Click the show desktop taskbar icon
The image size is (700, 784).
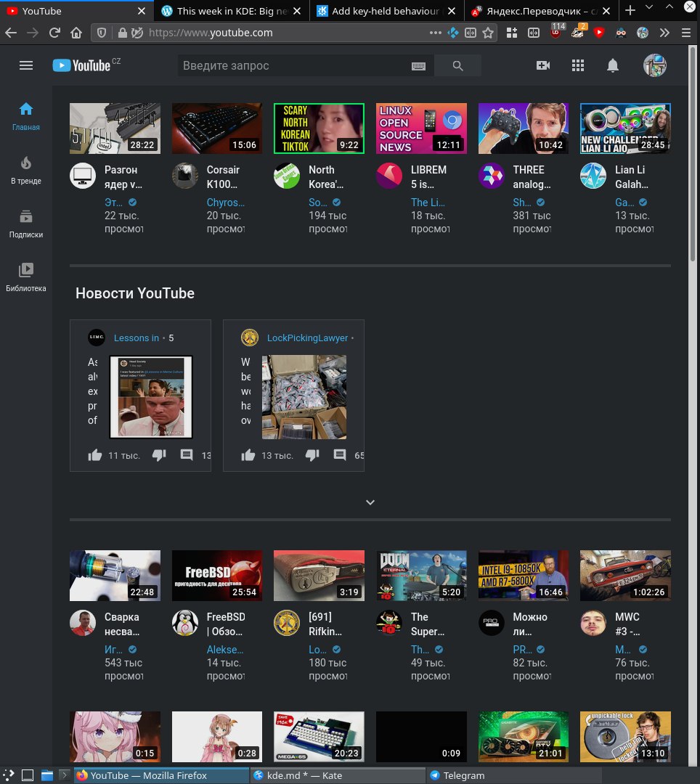28,775
